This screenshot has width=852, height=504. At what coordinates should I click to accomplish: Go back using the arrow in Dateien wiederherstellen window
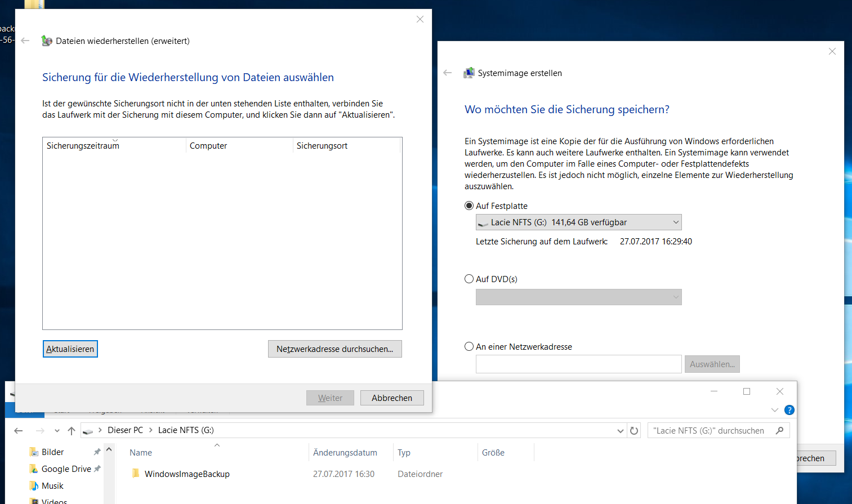[25, 41]
